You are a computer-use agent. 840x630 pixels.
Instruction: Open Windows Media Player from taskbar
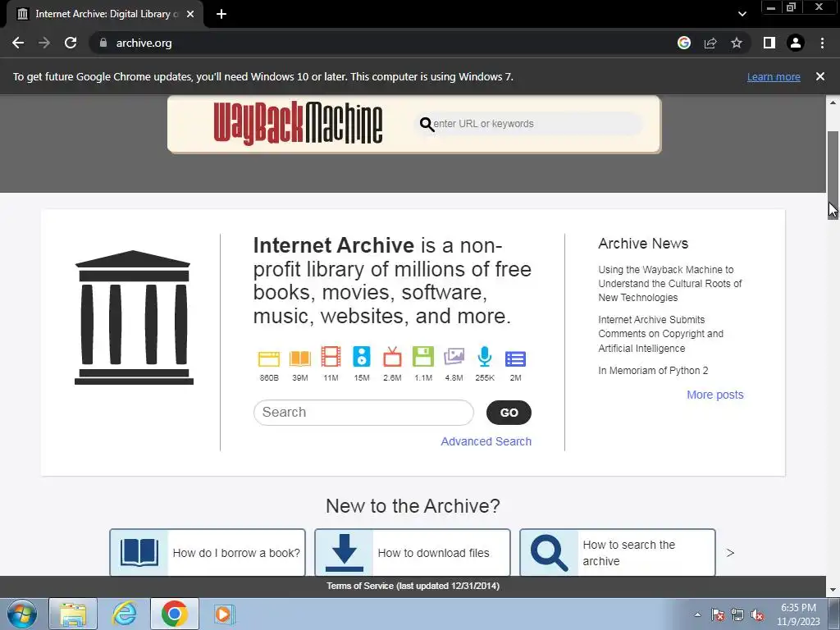tap(223, 614)
